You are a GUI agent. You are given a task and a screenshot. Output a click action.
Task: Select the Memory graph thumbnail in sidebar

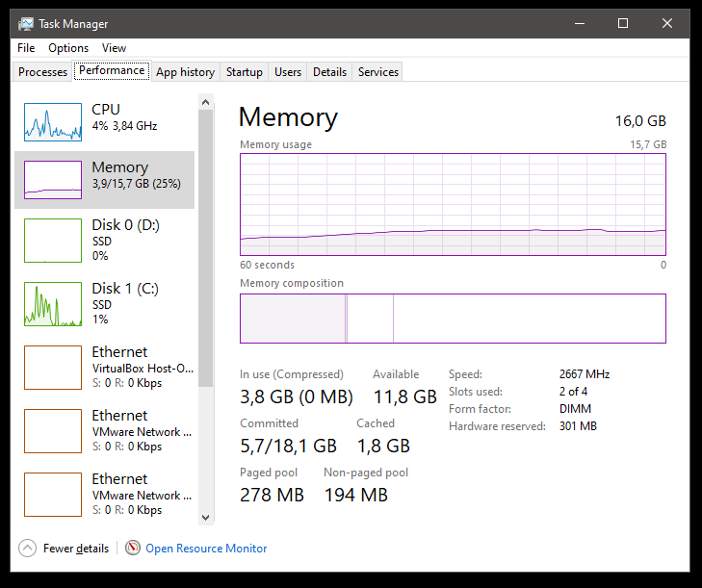pos(53,180)
